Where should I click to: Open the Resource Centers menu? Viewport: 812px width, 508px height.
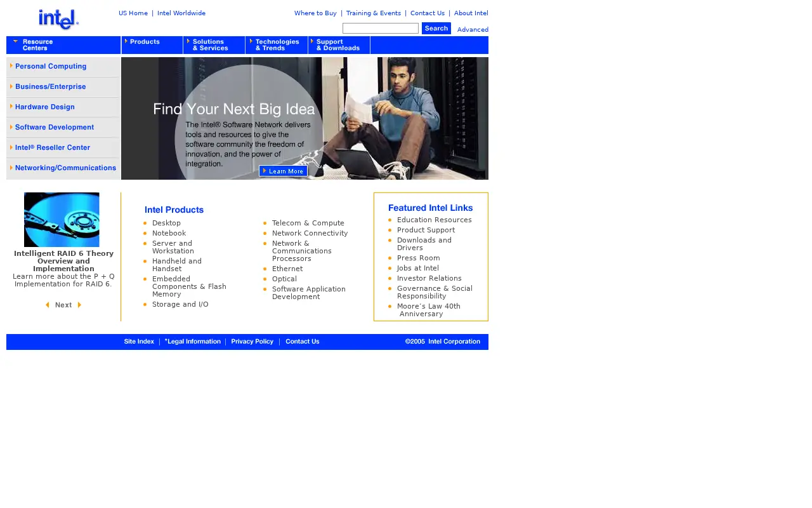[63, 45]
